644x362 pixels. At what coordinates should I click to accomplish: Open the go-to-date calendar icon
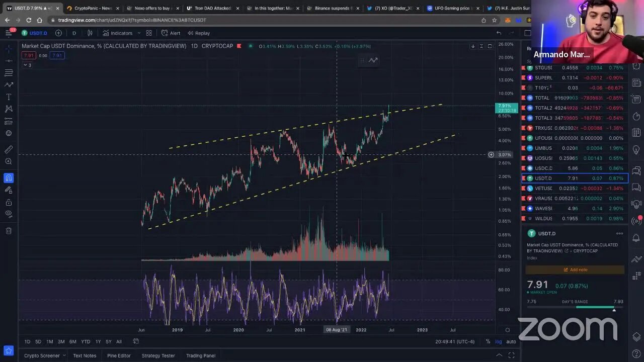pos(136,342)
